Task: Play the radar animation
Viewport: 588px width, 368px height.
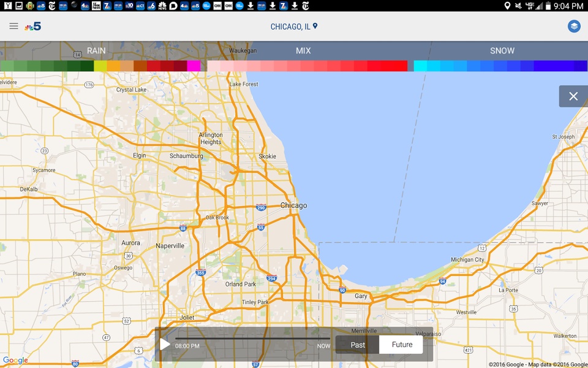Action: [x=165, y=344]
